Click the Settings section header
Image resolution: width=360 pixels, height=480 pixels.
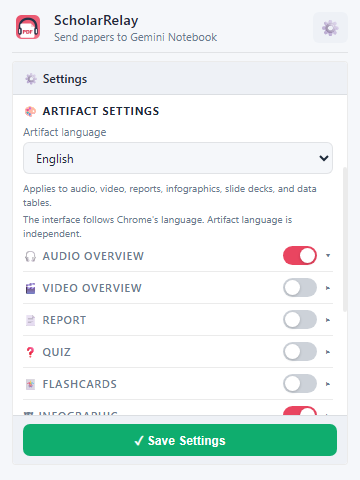point(180,78)
